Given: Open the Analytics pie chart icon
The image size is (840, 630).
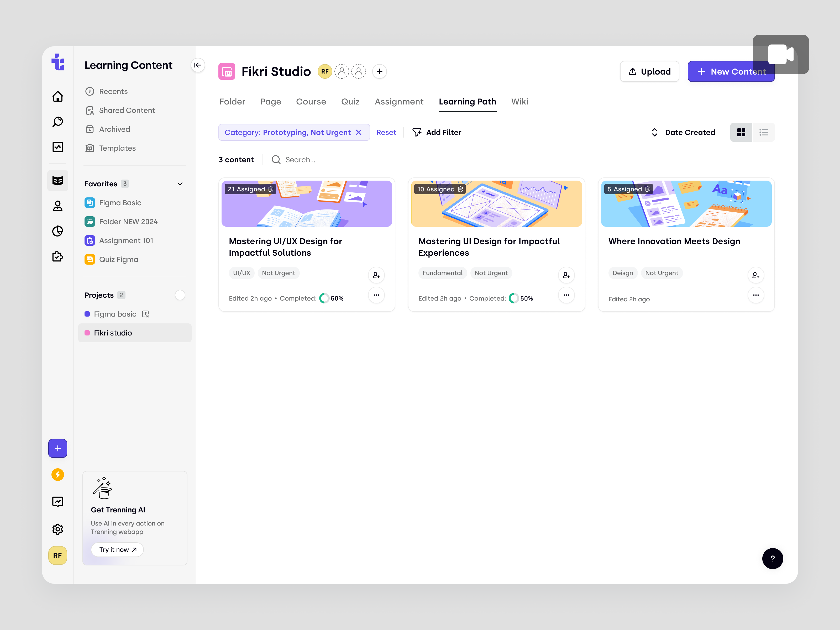Looking at the screenshot, I should coord(58,231).
